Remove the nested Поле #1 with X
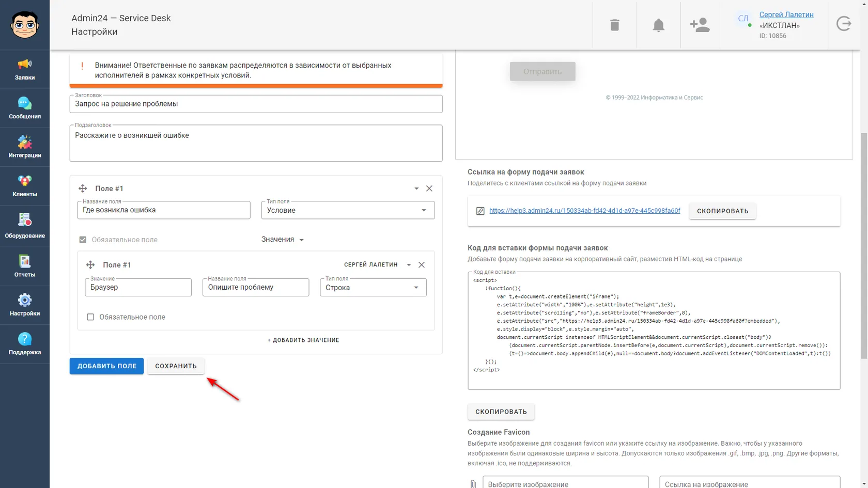 (x=422, y=265)
